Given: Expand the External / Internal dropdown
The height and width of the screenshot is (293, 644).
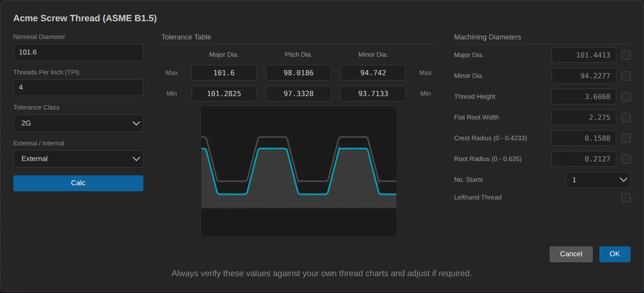Looking at the screenshot, I should pyautogui.click(x=78, y=159).
